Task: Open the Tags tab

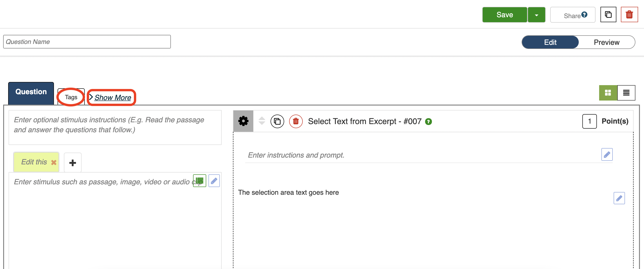Action: [71, 97]
